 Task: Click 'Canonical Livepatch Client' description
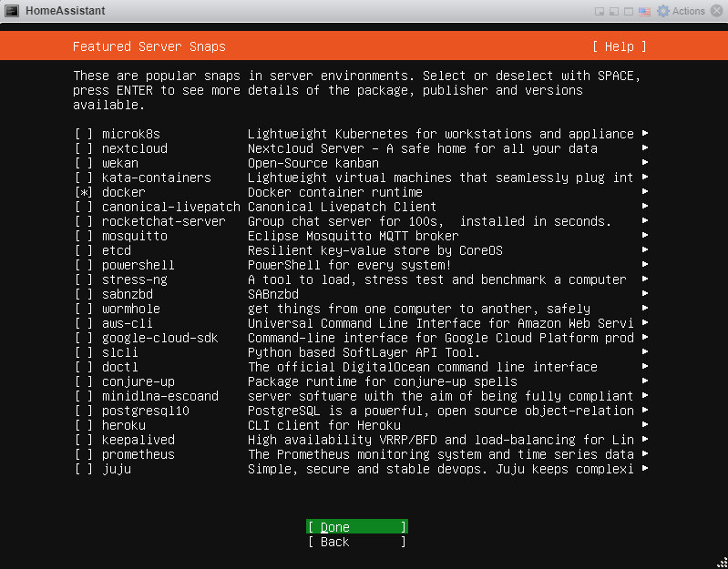point(343,207)
